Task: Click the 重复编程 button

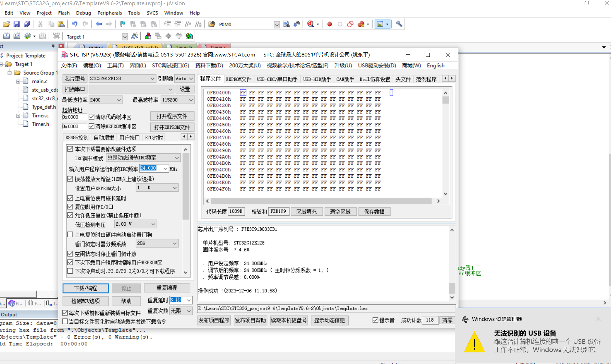Action: 167,288
